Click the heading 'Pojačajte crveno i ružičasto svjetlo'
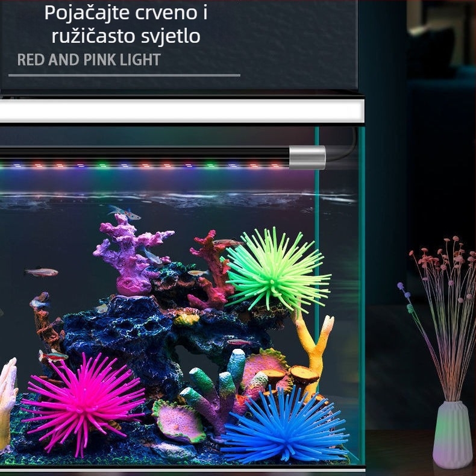The height and width of the screenshot is (476, 476). pos(126,24)
